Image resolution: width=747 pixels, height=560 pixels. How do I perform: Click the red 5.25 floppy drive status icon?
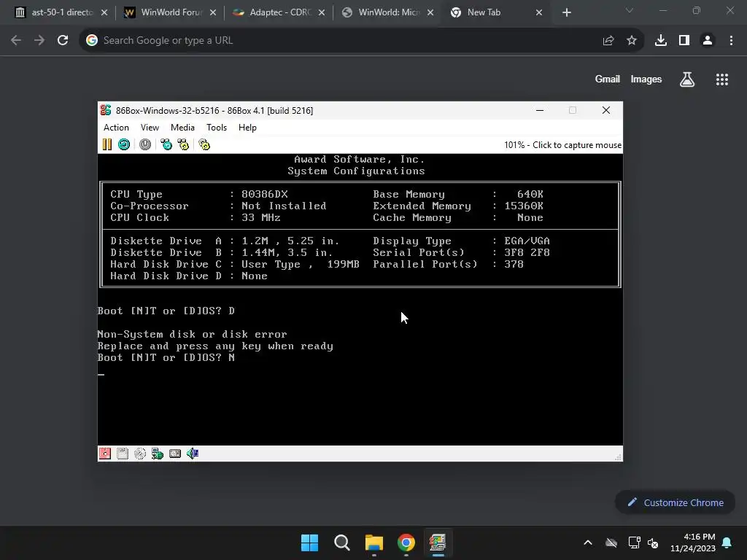pyautogui.click(x=105, y=454)
